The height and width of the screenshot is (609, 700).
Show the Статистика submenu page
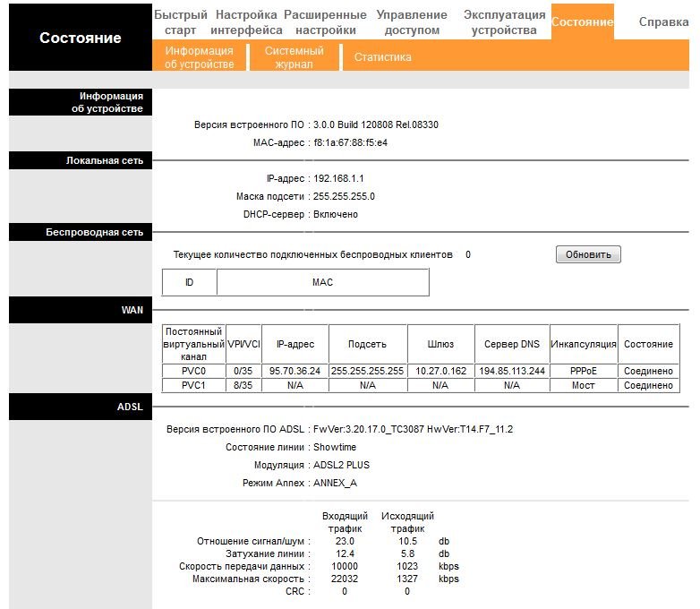point(382,57)
